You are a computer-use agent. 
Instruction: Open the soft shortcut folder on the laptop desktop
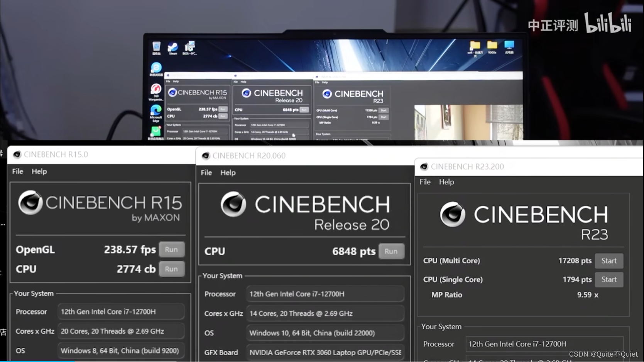(475, 49)
